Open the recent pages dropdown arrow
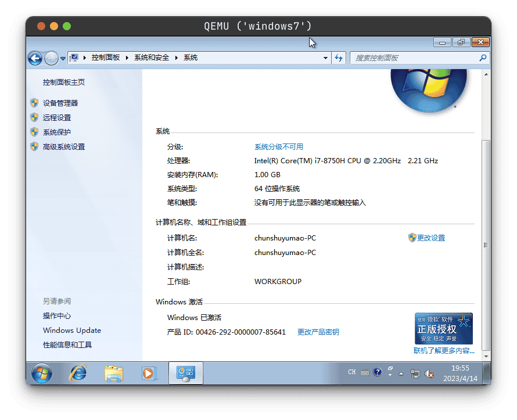The width and height of the screenshot is (517, 420). pos(63,59)
